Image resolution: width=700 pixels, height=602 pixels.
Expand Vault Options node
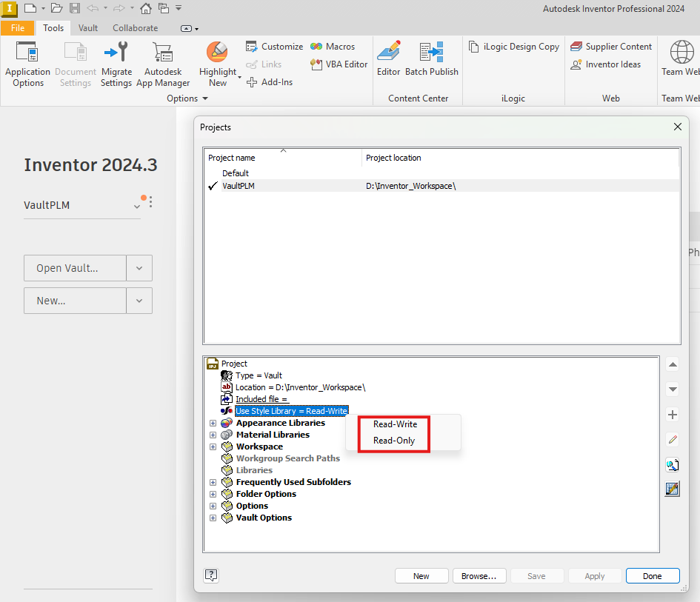pos(213,518)
